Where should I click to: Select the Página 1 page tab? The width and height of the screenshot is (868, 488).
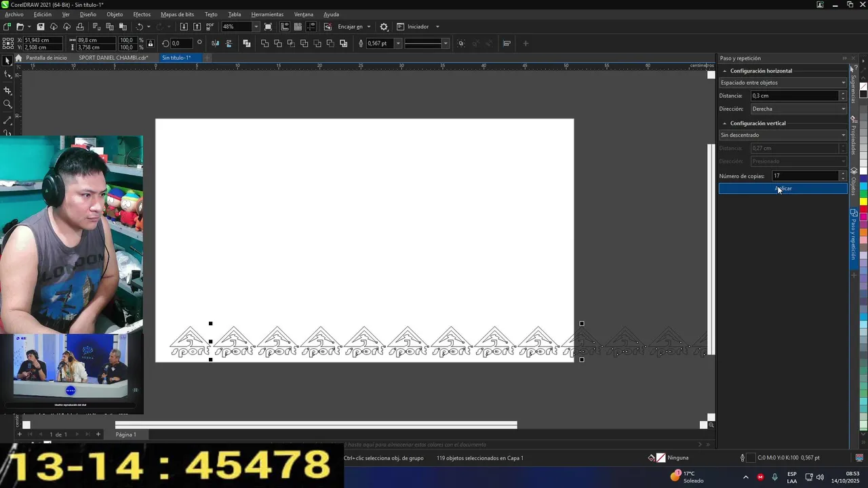(125, 434)
